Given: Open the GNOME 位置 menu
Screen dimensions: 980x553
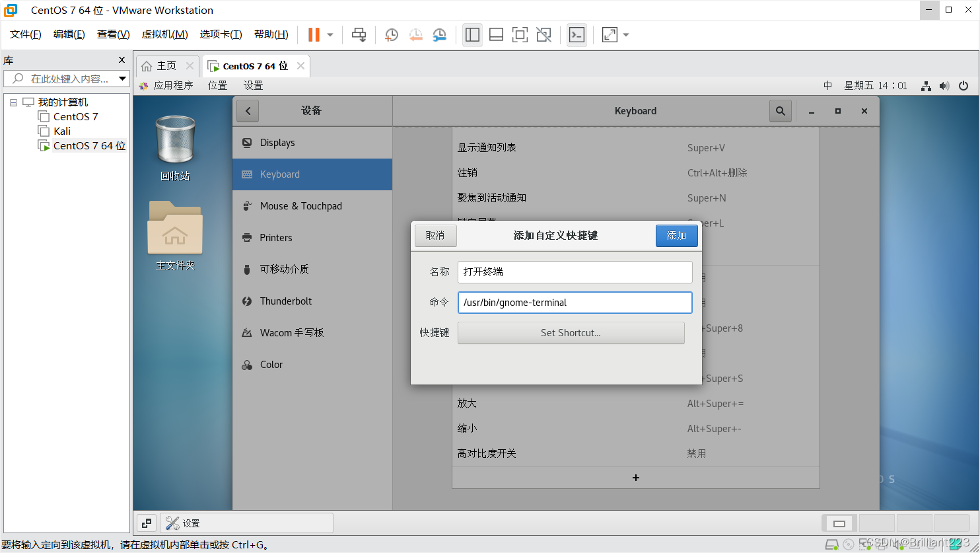Looking at the screenshot, I should 217,86.
